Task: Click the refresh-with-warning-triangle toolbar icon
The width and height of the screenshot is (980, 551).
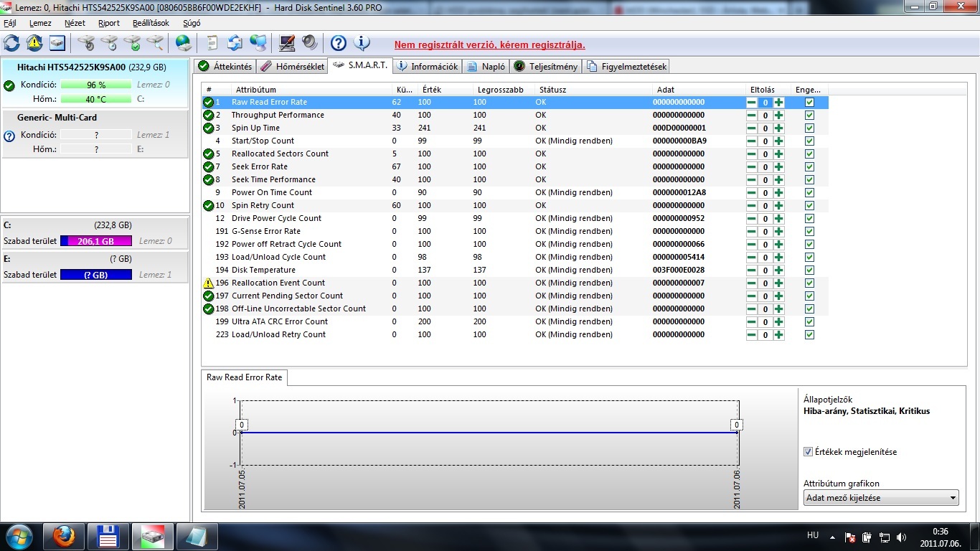Action: 34,43
